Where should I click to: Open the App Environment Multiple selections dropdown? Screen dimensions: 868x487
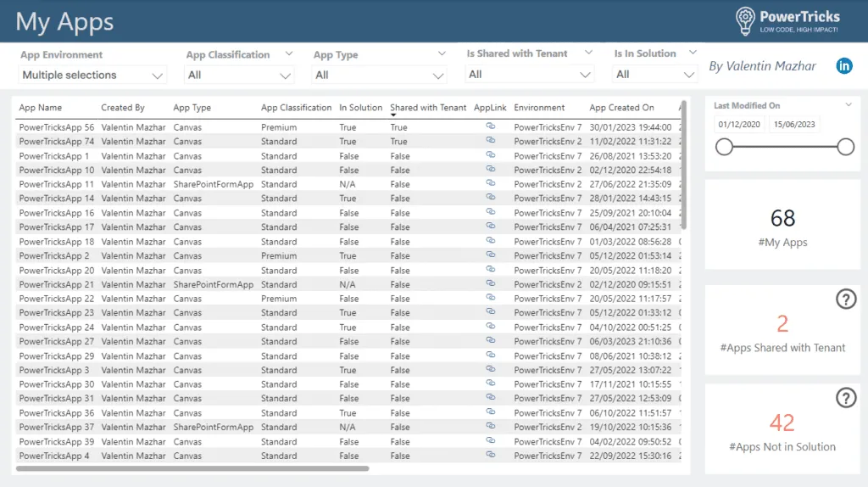[x=92, y=75]
